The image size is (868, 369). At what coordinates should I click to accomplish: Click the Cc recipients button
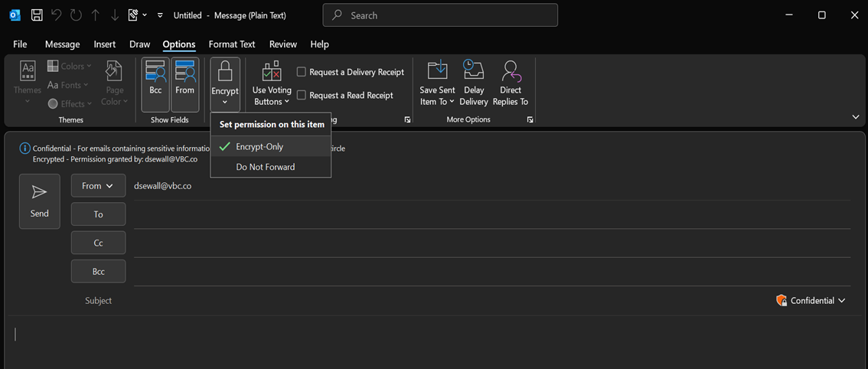point(98,243)
